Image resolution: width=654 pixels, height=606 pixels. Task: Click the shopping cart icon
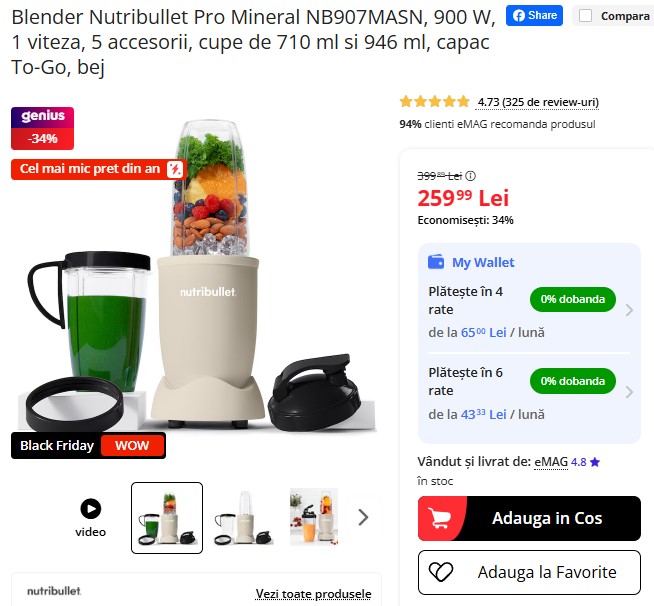click(x=439, y=518)
